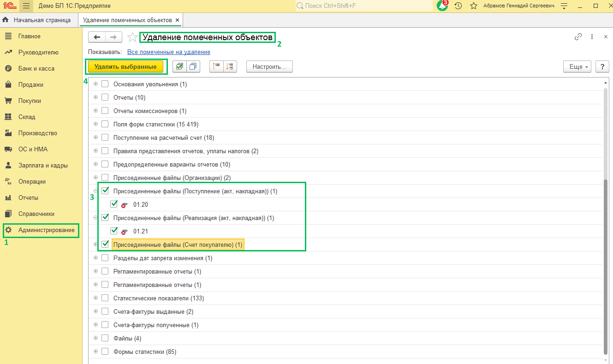Image resolution: width=613 pixels, height=364 pixels.
Task: Collapse all tree groups icon
Action: [216, 66]
